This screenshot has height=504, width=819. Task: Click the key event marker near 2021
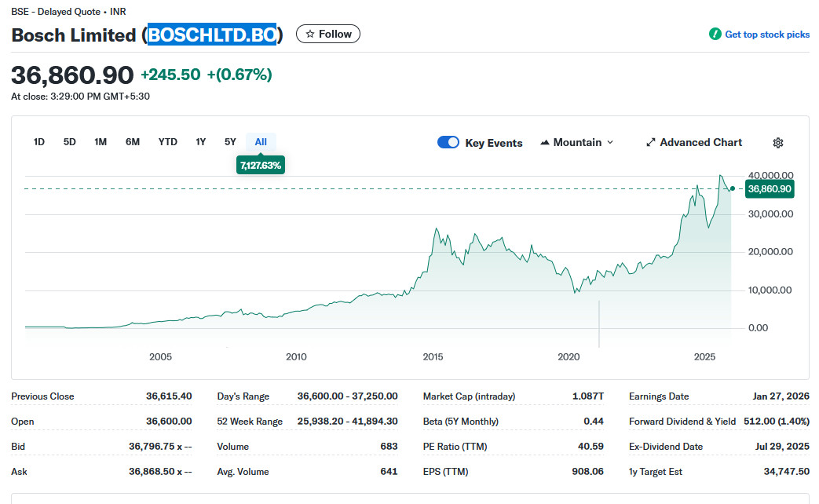pos(599,322)
